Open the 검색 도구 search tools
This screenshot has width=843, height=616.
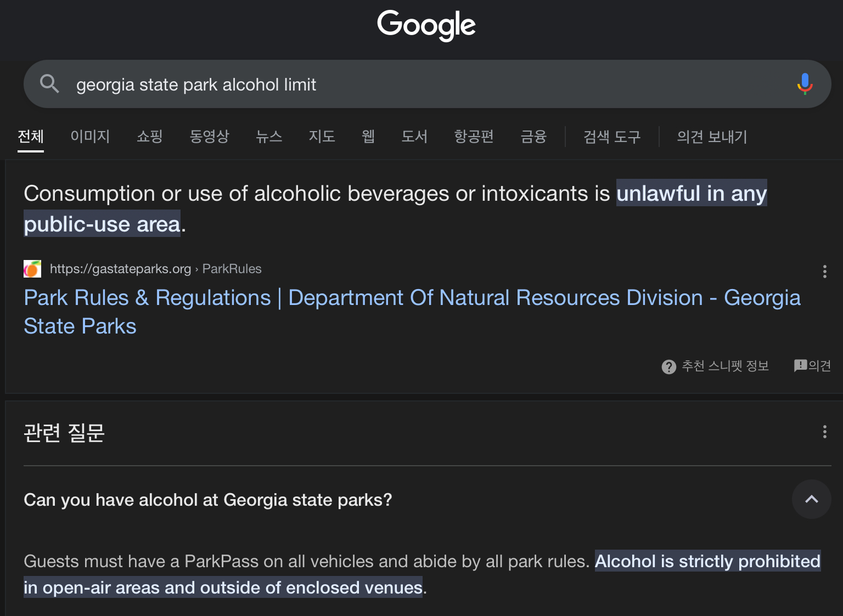[611, 137]
